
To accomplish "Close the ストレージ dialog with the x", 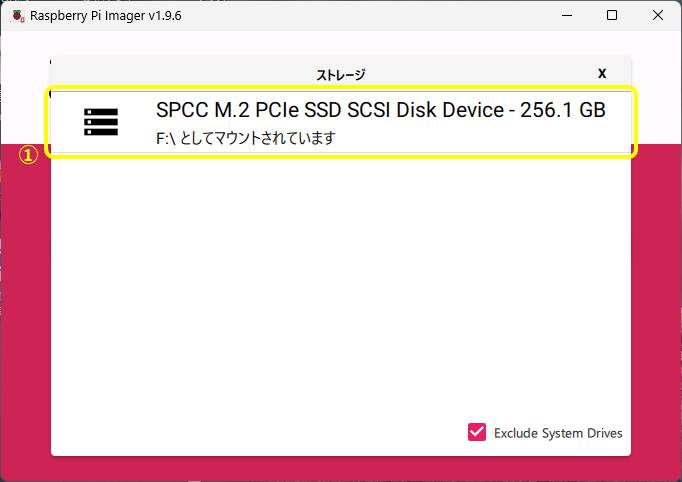I will pyautogui.click(x=602, y=73).
